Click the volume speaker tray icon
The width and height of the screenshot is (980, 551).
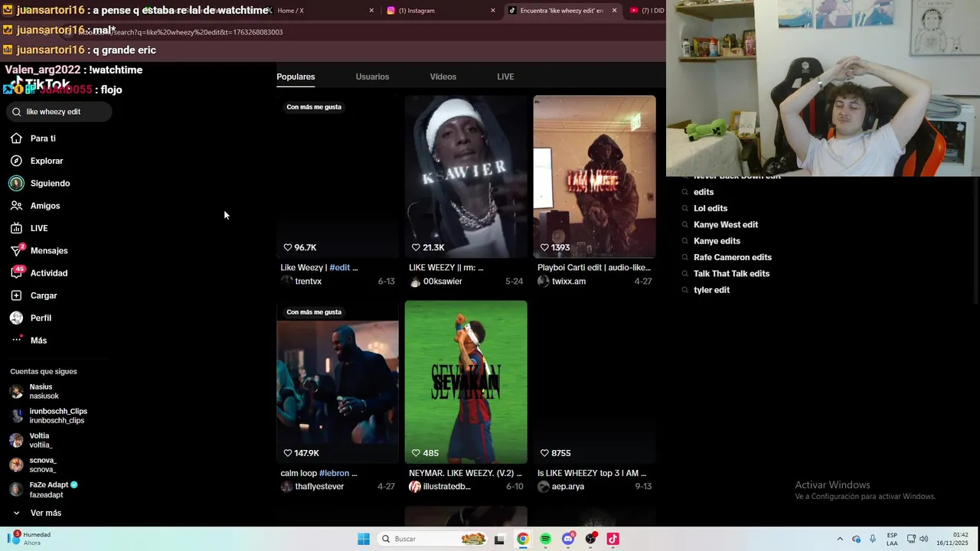coord(923,539)
